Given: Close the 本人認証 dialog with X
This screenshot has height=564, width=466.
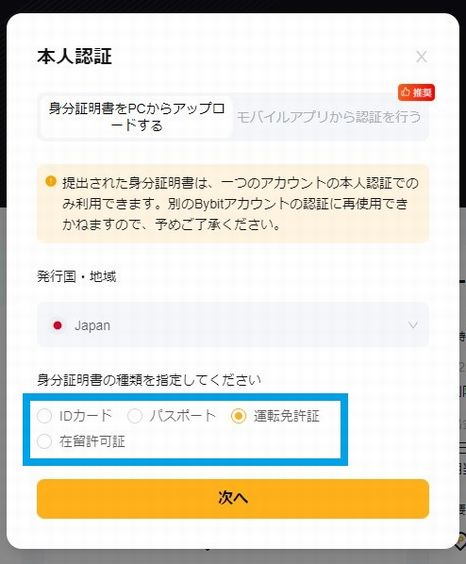Looking at the screenshot, I should [421, 56].
